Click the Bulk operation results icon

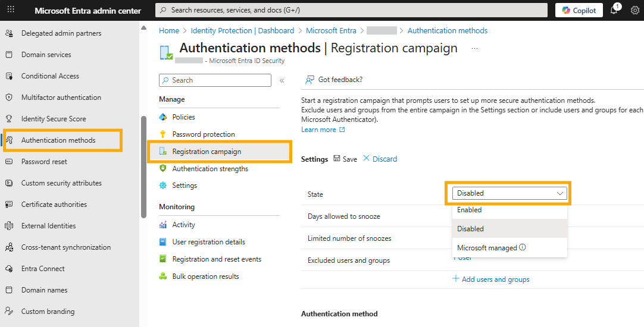[x=163, y=276]
